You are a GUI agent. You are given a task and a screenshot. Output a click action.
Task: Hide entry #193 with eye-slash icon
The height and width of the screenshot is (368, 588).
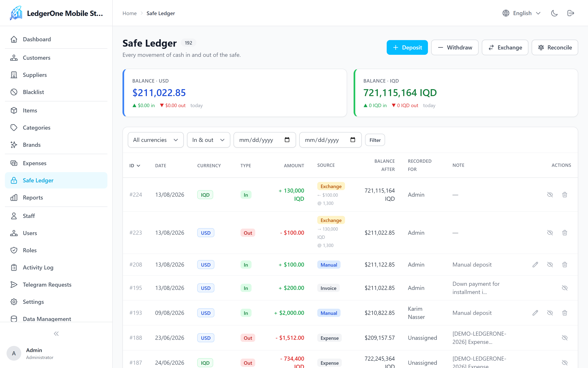[x=550, y=313]
